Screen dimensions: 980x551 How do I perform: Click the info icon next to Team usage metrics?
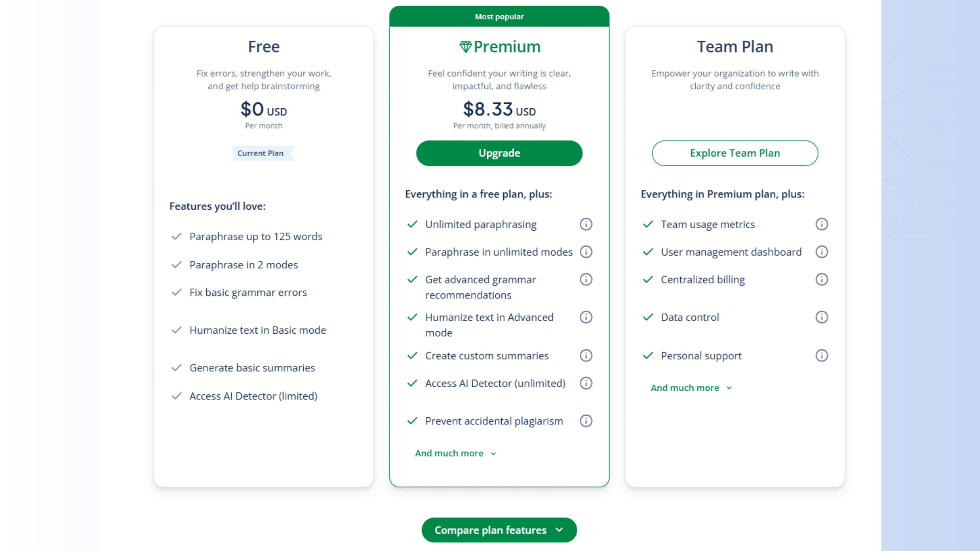[x=821, y=224]
